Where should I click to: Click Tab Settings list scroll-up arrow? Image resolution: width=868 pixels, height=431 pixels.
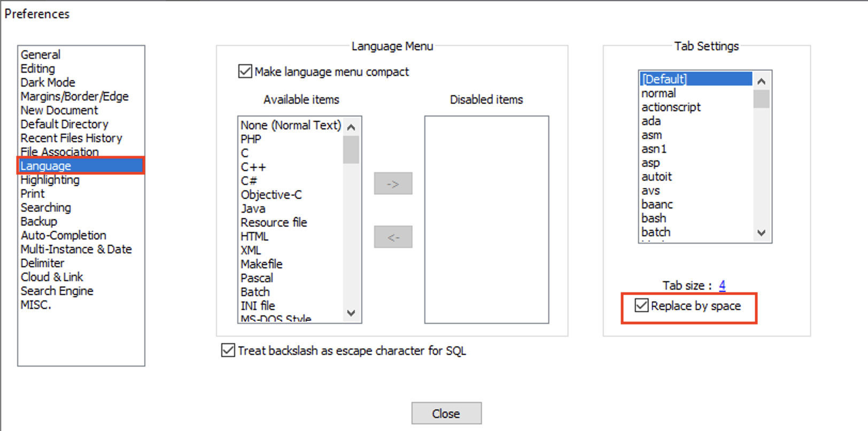coord(762,81)
